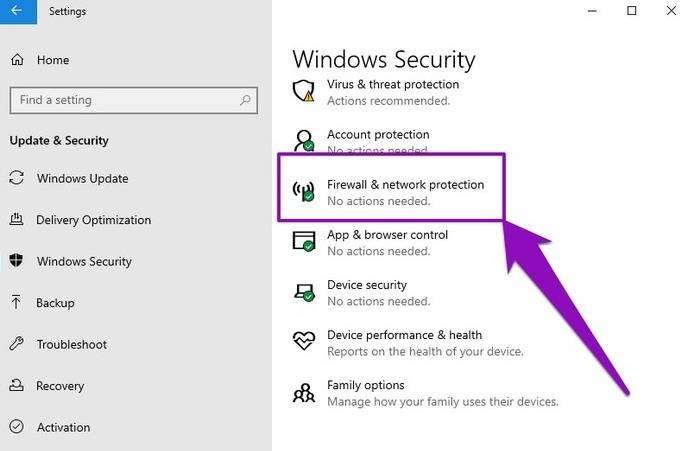Click the Device security laptop icon
The image size is (685, 451).
[x=304, y=292]
